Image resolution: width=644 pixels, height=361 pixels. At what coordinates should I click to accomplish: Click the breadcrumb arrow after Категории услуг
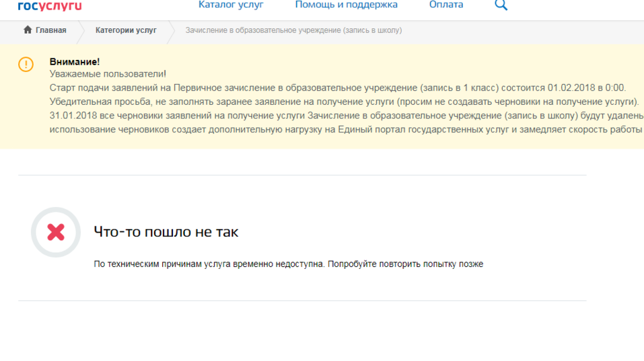click(x=172, y=30)
